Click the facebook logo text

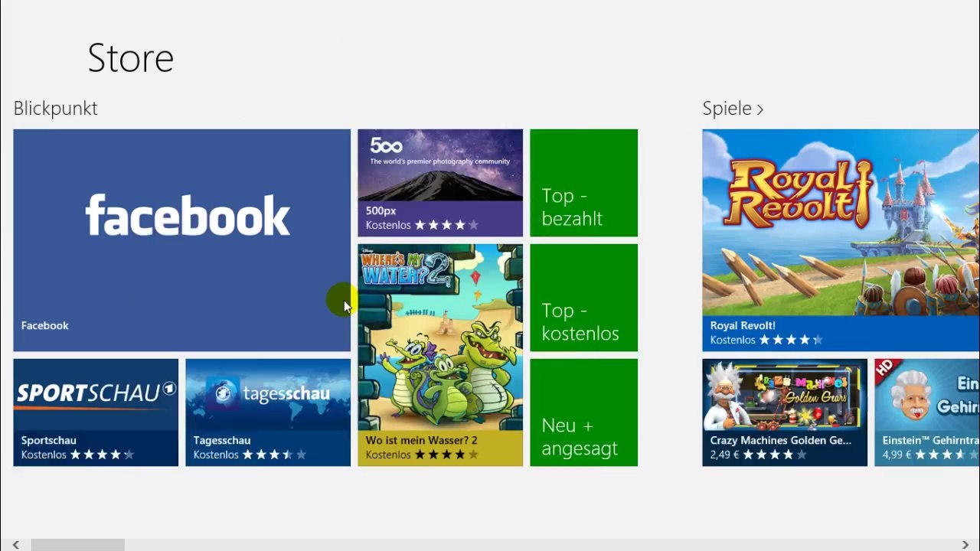pyautogui.click(x=188, y=215)
